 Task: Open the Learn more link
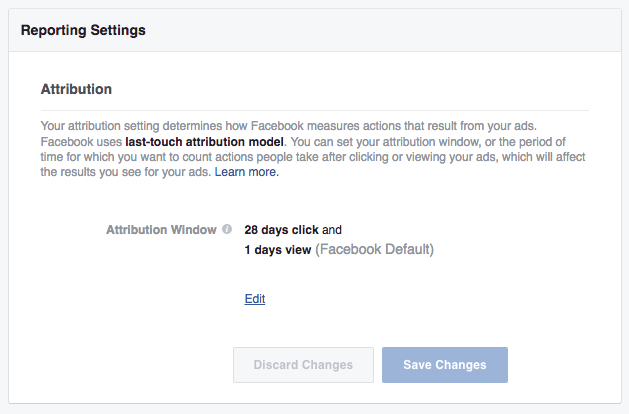tap(247, 172)
